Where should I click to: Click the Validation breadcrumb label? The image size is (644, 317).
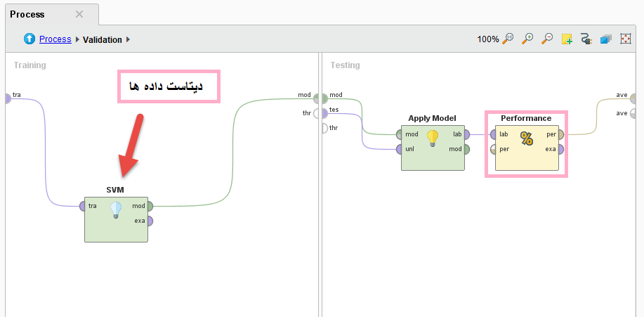(x=103, y=39)
